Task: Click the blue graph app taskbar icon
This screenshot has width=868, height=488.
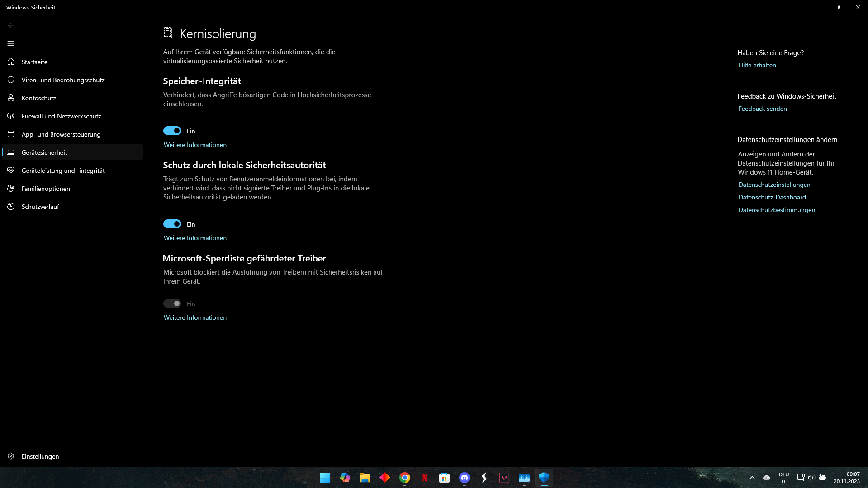Action: click(524, 478)
